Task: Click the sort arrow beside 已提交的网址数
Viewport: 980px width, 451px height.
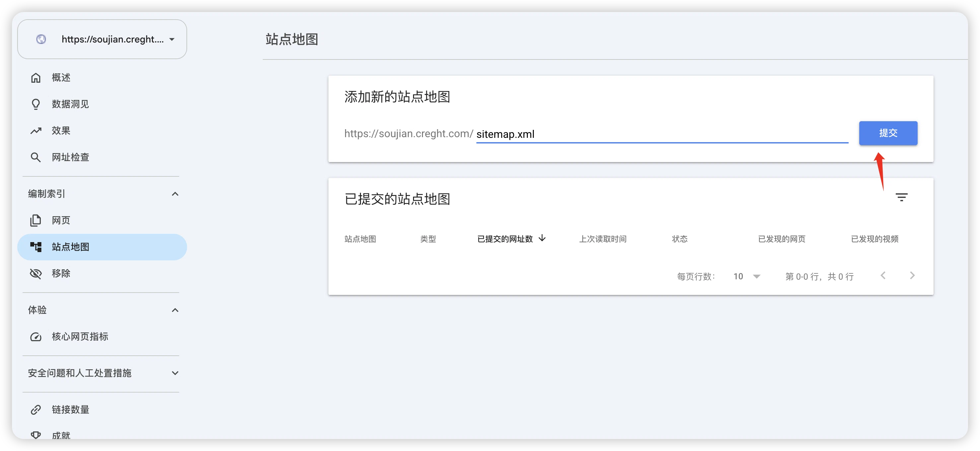Action: 542,238
